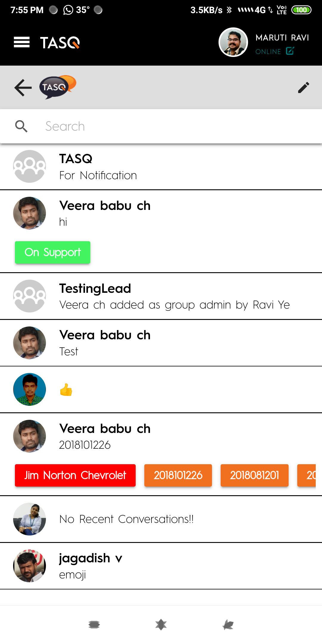Open the No Recent Conversations contact

(161, 519)
